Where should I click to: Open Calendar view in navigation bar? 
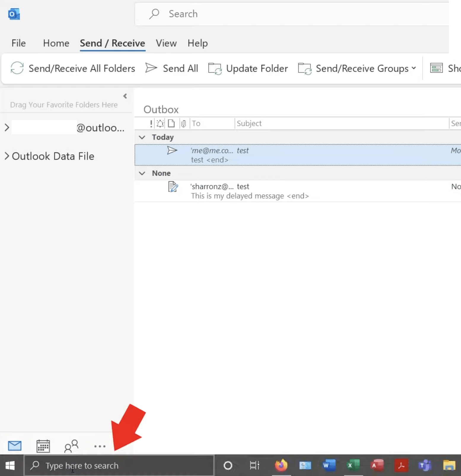coord(43,446)
